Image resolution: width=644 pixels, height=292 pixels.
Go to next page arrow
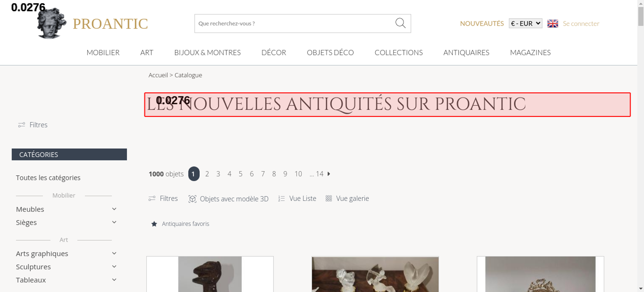[x=329, y=174]
